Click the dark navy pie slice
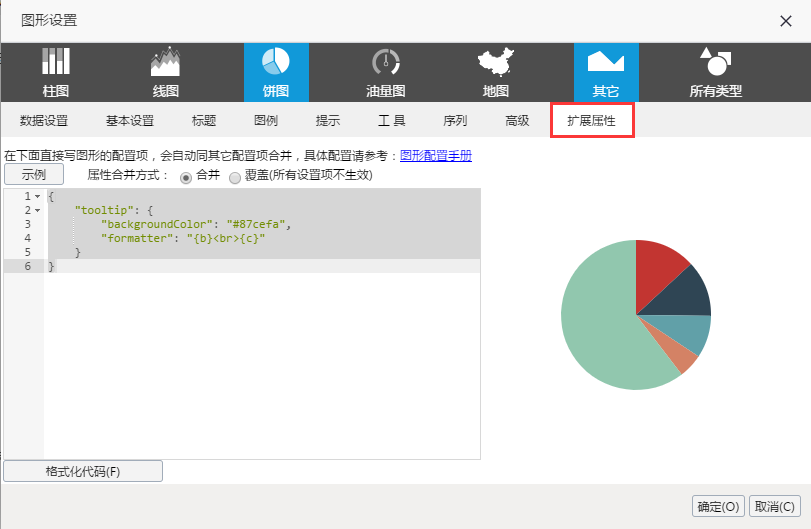This screenshot has width=811, height=529. (x=685, y=295)
